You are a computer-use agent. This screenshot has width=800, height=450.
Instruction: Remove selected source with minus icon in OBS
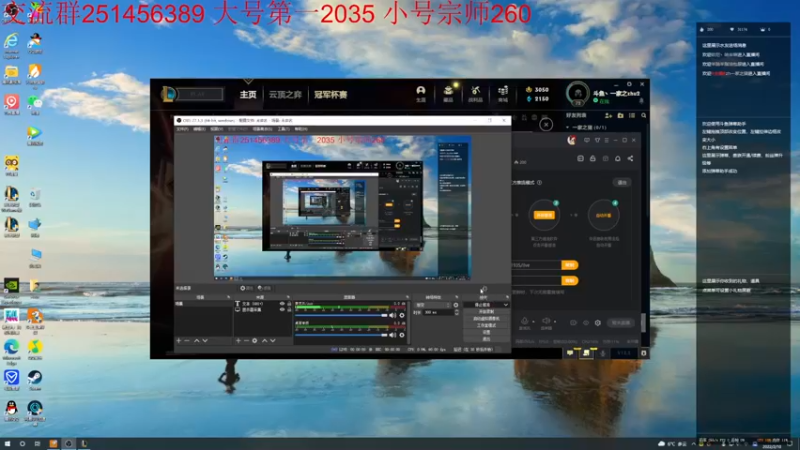pyautogui.click(x=246, y=340)
